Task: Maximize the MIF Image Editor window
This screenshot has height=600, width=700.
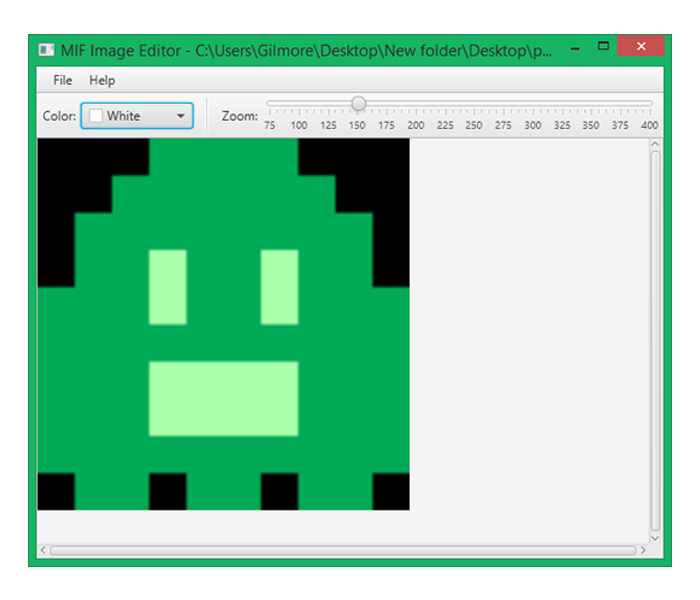Action: 603,46
